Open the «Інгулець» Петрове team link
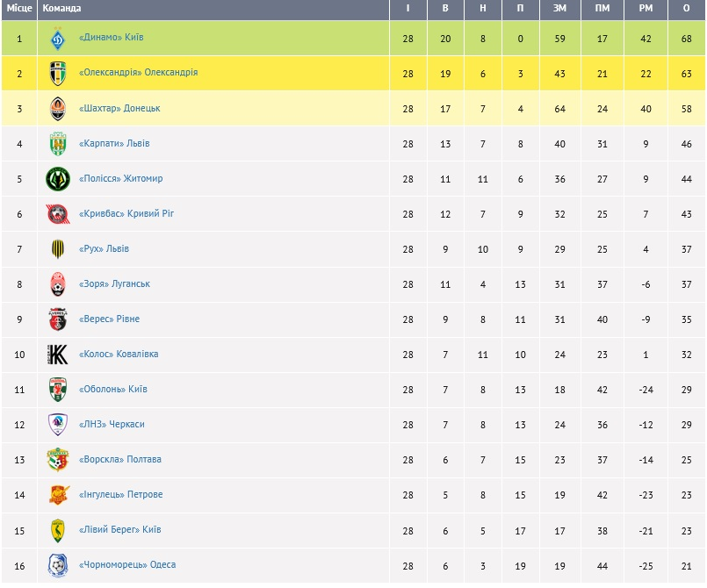Screen dimensions: 707x588 120,495
